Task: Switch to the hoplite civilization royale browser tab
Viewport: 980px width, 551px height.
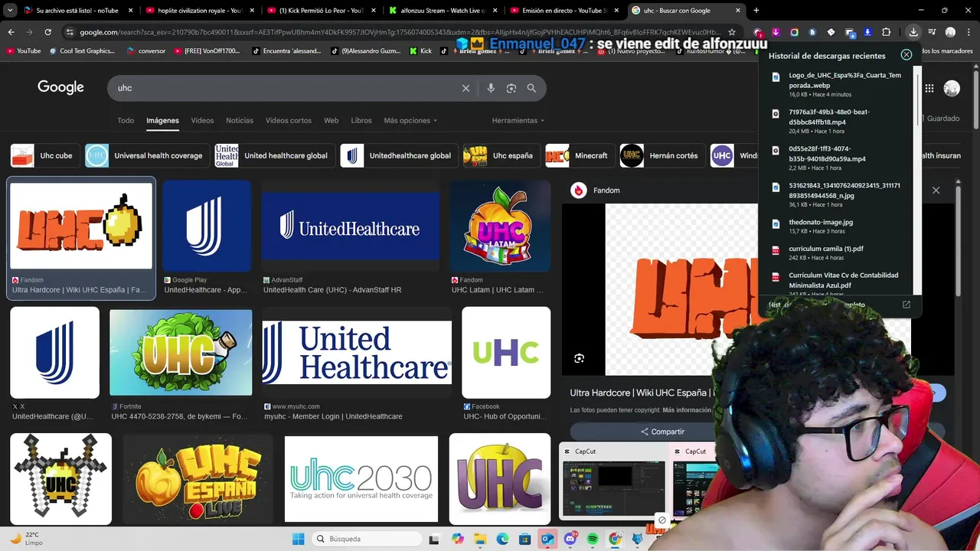Action: pos(199,11)
